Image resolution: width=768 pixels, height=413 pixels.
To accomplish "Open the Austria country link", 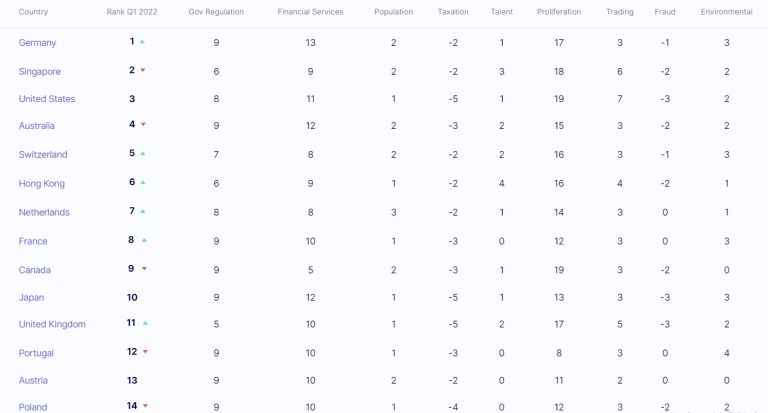I will point(33,380).
